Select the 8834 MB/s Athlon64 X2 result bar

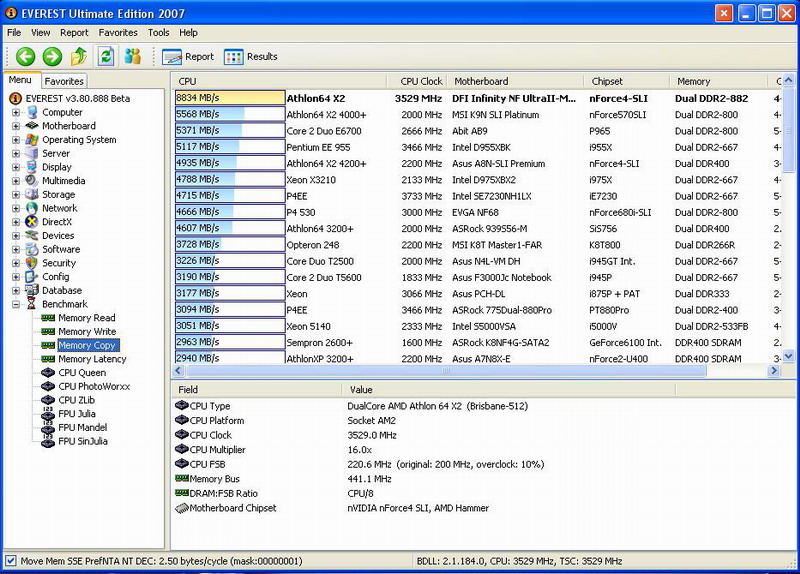pyautogui.click(x=230, y=98)
